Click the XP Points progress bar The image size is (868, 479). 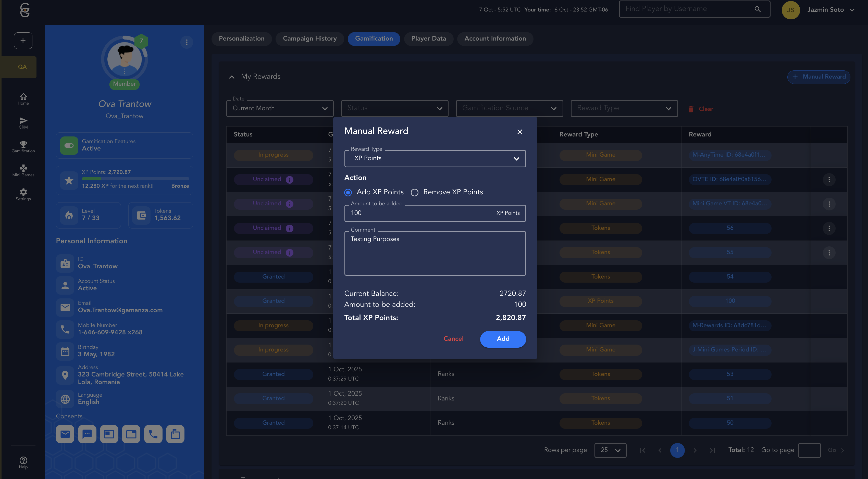[135, 179]
